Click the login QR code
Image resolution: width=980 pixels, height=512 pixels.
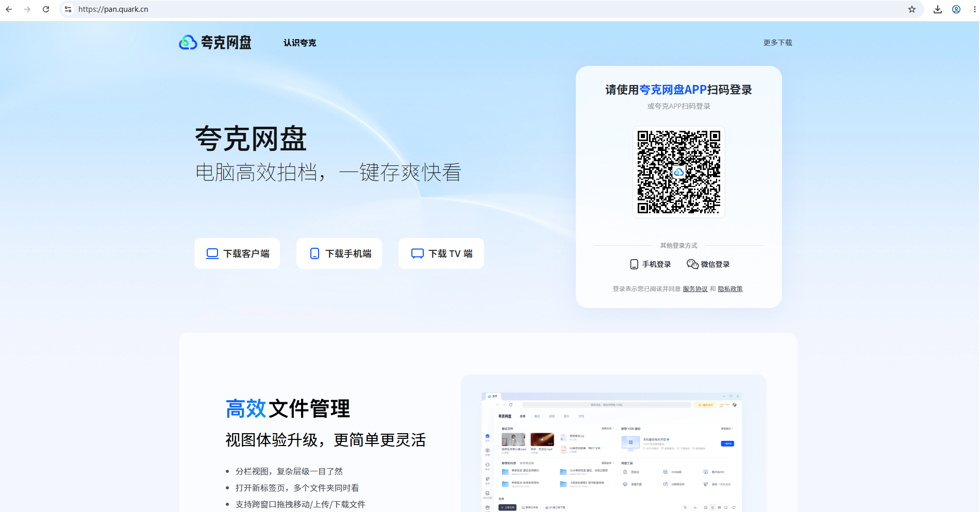(x=678, y=172)
